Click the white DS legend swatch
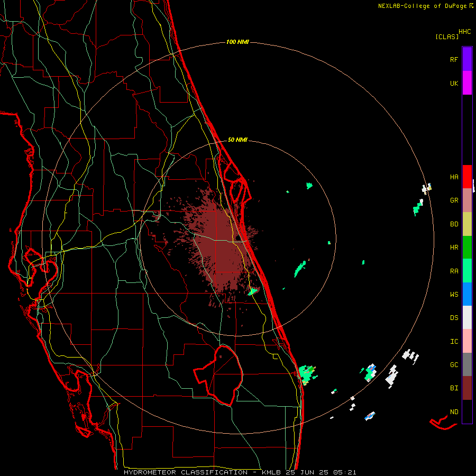476x476 pixels. point(467,317)
